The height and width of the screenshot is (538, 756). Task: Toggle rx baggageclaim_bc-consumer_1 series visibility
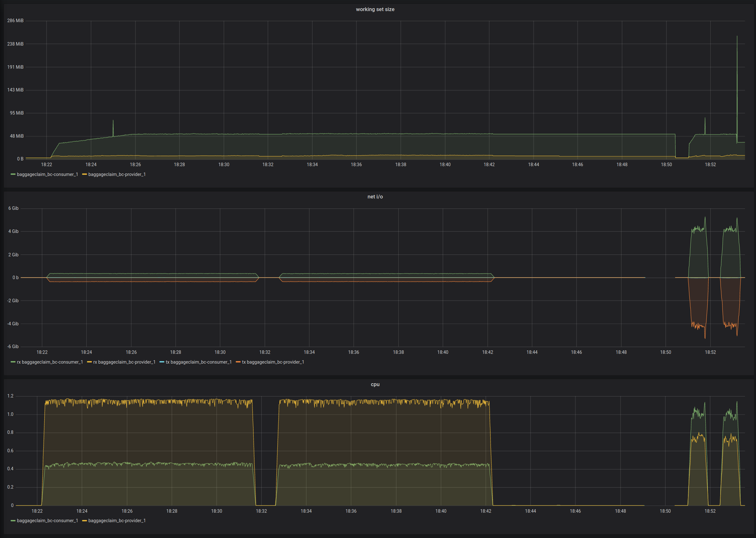point(50,362)
